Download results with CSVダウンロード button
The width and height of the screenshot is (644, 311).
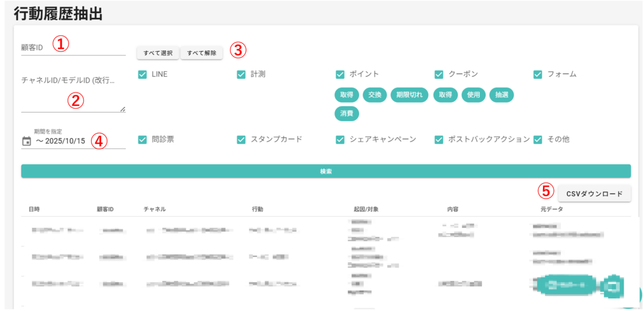tap(594, 194)
